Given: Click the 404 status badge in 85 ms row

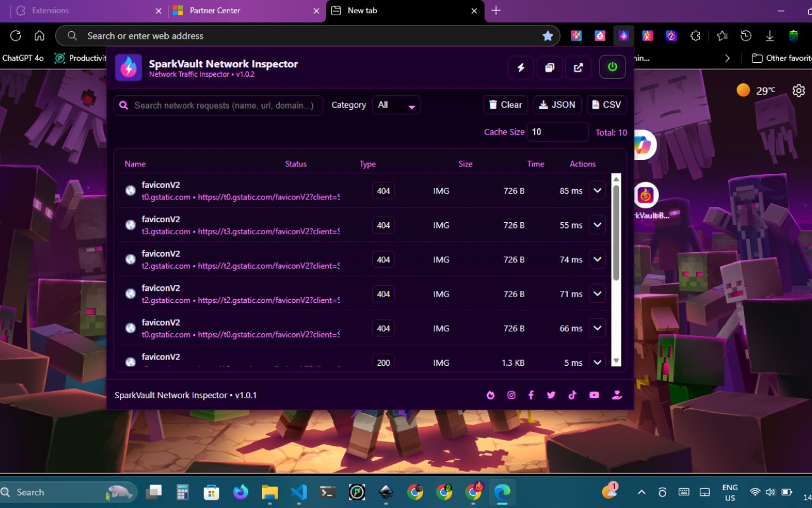Looking at the screenshot, I should click(383, 190).
